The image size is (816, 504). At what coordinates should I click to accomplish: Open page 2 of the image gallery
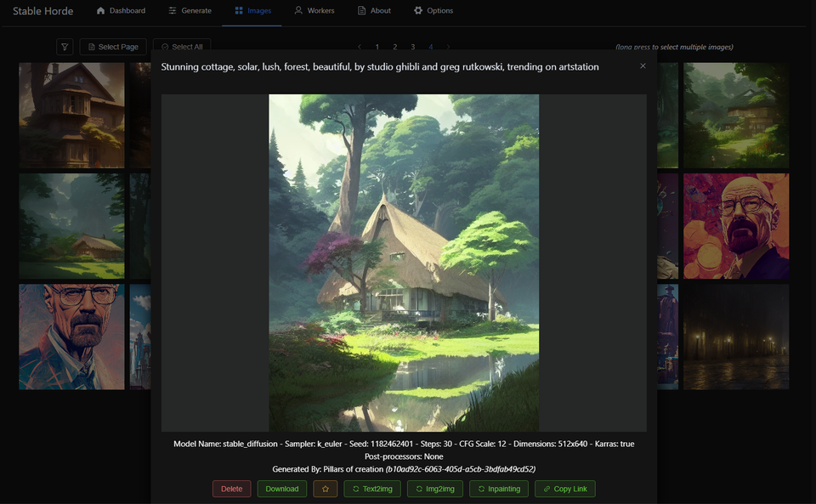tap(394, 47)
